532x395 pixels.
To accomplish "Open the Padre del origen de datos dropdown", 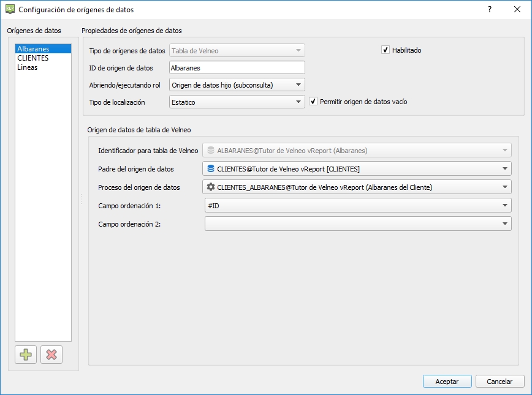I will pyautogui.click(x=357, y=168).
